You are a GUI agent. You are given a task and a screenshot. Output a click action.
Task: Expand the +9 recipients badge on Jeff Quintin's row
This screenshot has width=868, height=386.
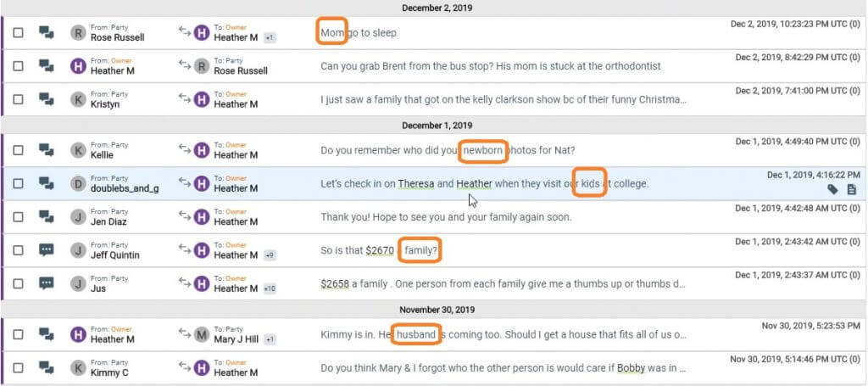click(x=270, y=255)
